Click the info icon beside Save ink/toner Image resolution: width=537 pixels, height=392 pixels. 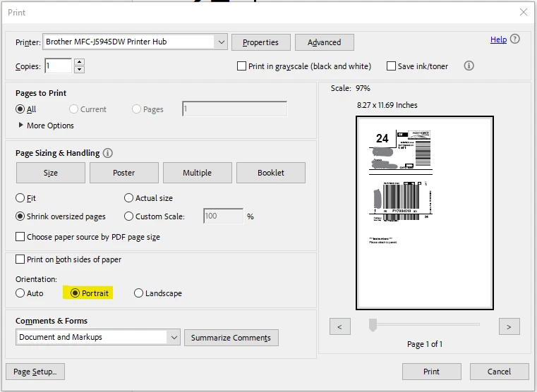pyautogui.click(x=469, y=66)
